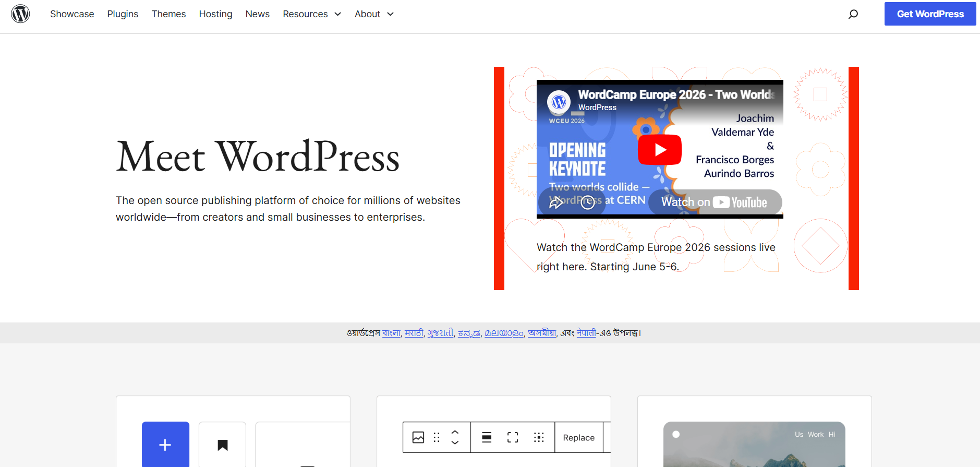Expand the Resources dropdown menu
The image size is (980, 467).
pos(312,14)
